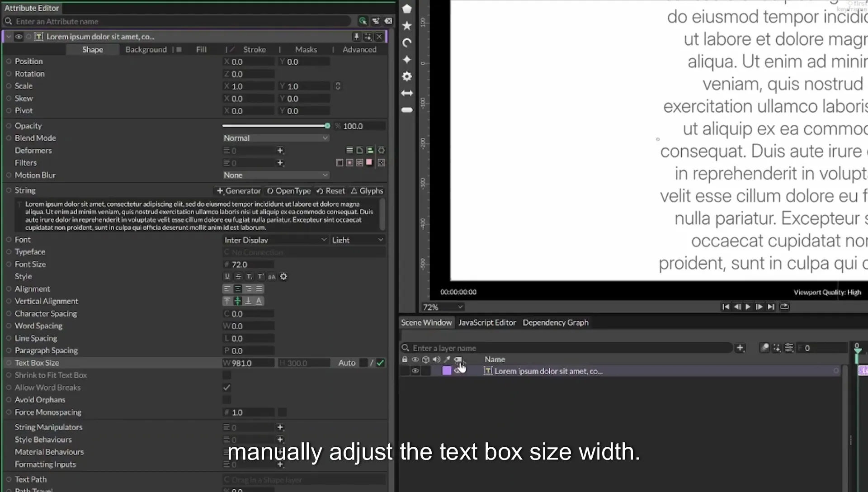Enable Avoid Orphans checkbox

pyautogui.click(x=227, y=400)
